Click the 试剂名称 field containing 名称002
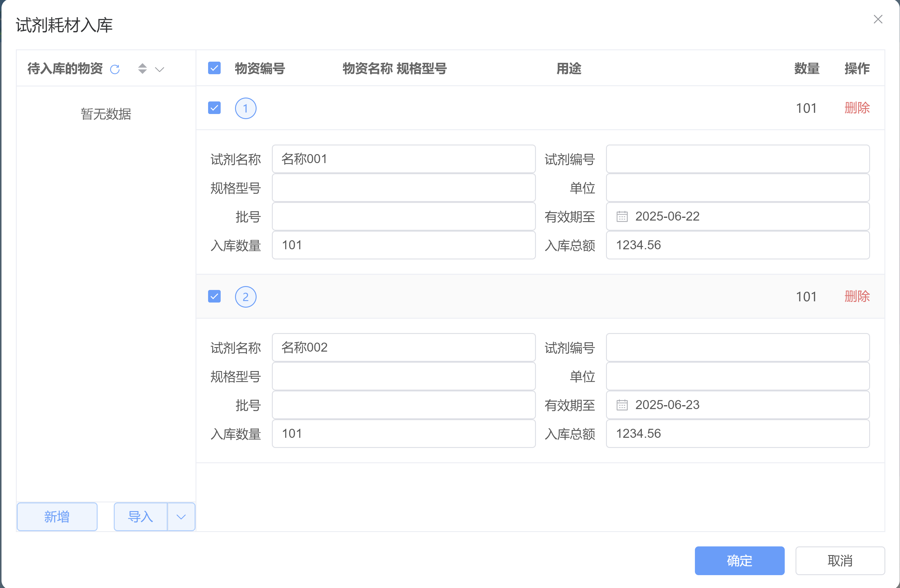Screen dimensions: 900x588 (404, 347)
